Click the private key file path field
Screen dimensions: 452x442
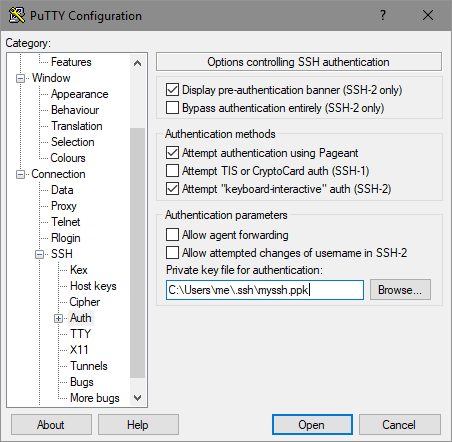[265, 290]
